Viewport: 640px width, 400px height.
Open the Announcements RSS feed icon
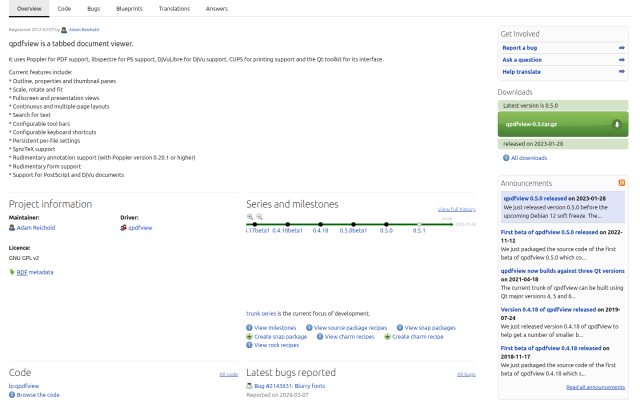click(x=622, y=183)
